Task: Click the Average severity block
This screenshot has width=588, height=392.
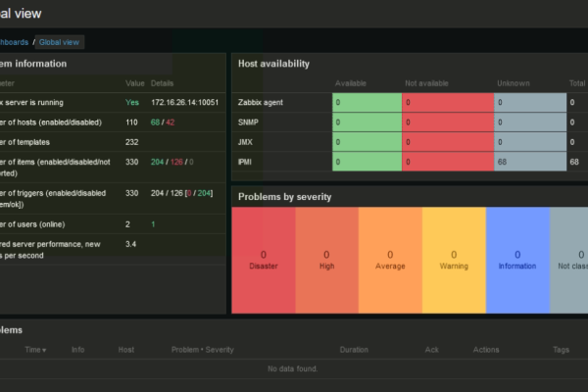Action: pos(390,259)
